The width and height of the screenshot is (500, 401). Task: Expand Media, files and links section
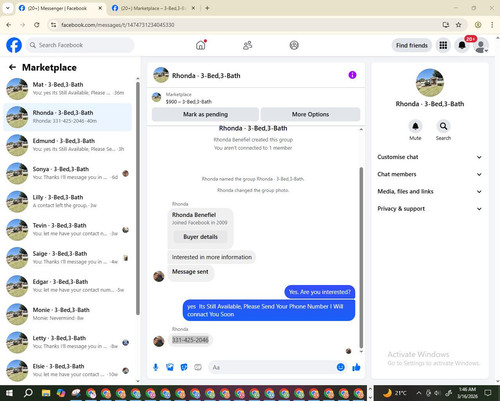430,192
